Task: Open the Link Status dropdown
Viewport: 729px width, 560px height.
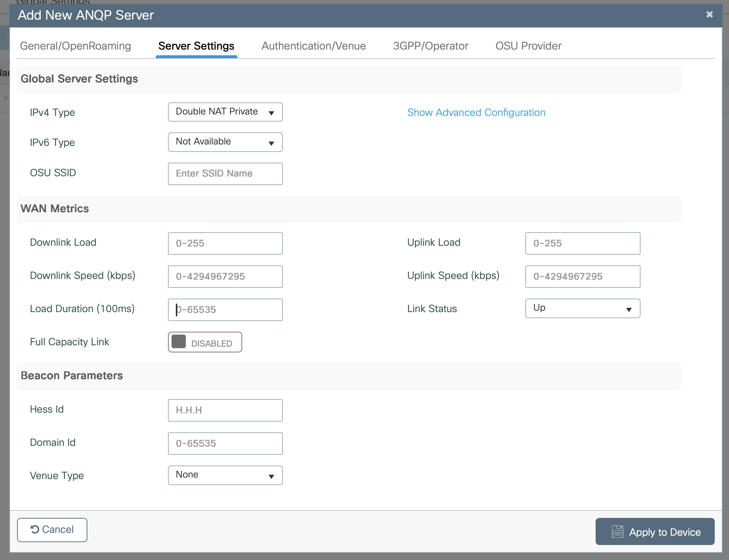Action: tap(582, 308)
